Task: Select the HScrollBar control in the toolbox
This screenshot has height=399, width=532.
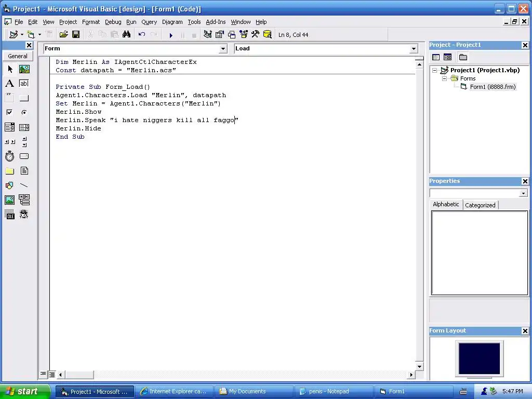Action: [x=10, y=142]
